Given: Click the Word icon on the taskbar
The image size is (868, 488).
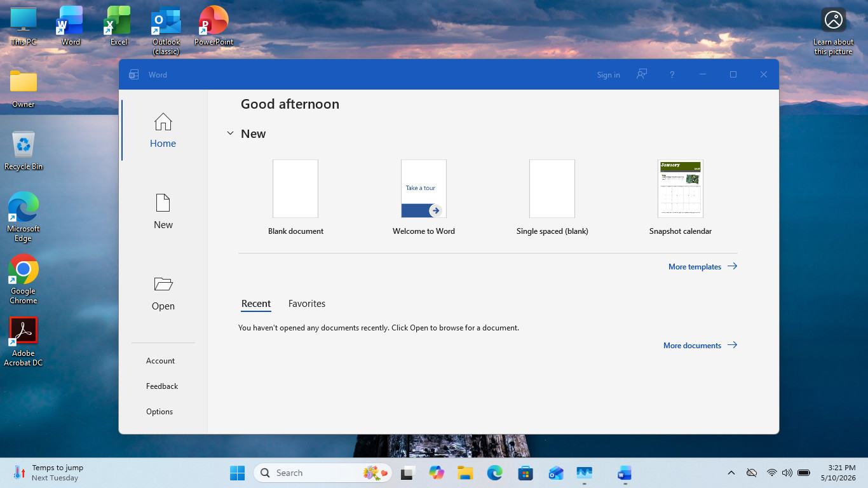Looking at the screenshot, I should tap(625, 473).
